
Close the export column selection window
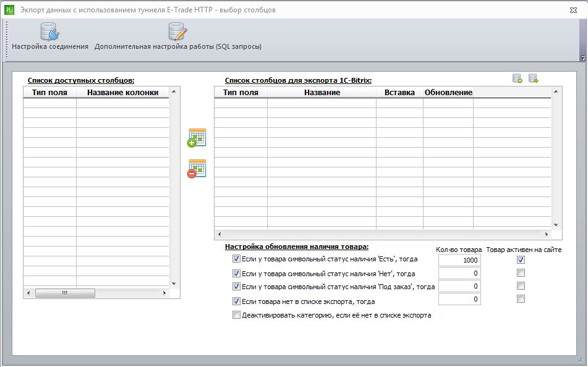click(x=573, y=10)
